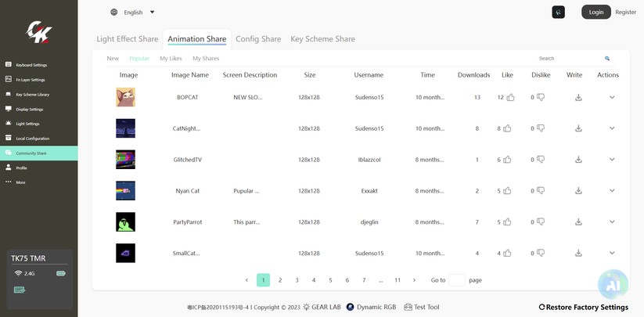This screenshot has width=644, height=317.
Task: Write SmallCat animation to keyboard
Action: click(578, 253)
